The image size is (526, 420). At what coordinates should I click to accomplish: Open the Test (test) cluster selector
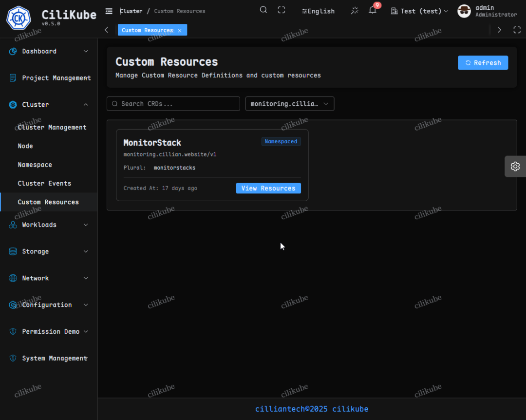(419, 11)
